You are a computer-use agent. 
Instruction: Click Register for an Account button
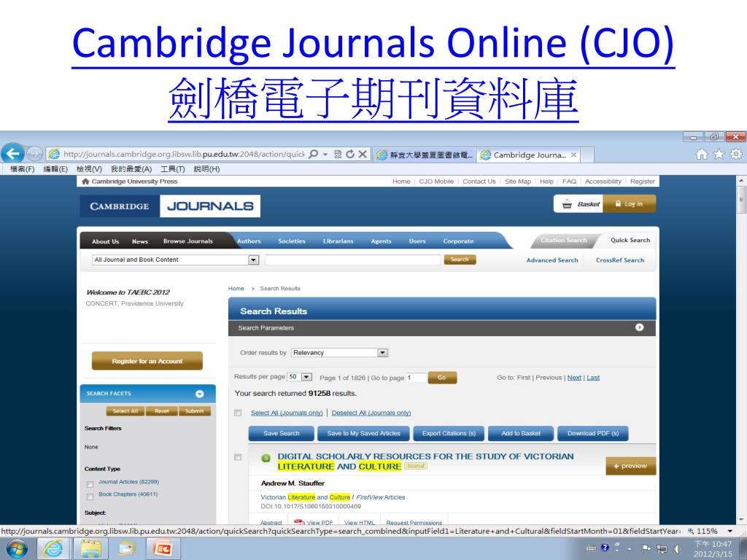pos(147,361)
